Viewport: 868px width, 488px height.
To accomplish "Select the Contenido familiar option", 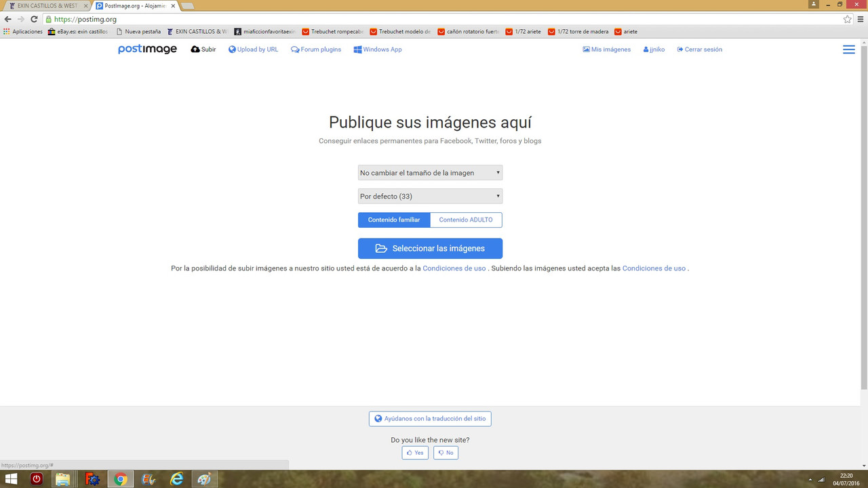I will [393, 220].
